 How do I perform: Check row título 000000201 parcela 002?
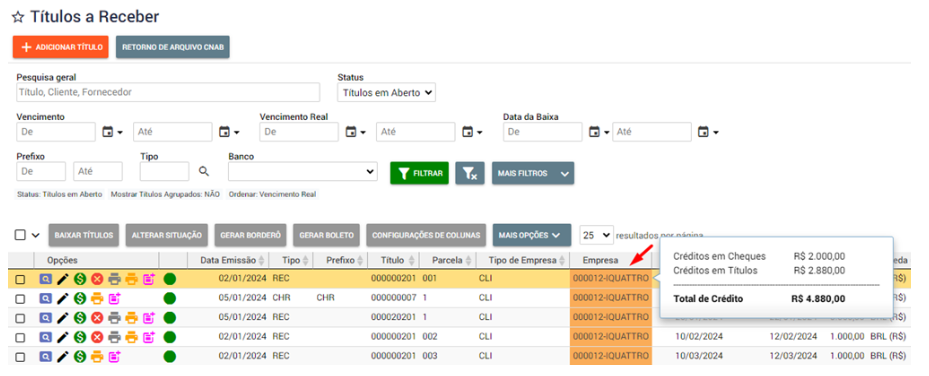click(20, 338)
